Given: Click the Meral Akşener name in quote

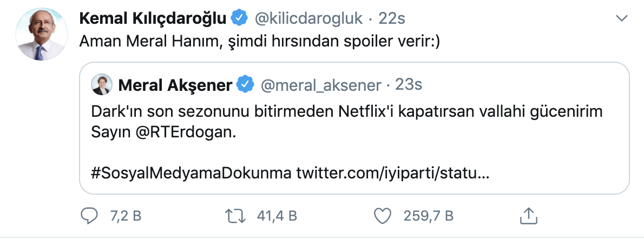Looking at the screenshot, I should (176, 85).
